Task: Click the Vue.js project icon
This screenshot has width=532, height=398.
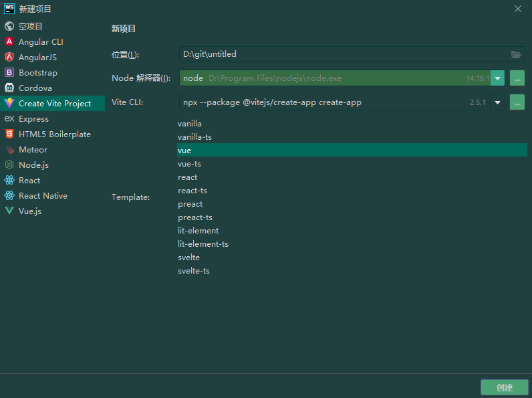Action: [x=9, y=211]
